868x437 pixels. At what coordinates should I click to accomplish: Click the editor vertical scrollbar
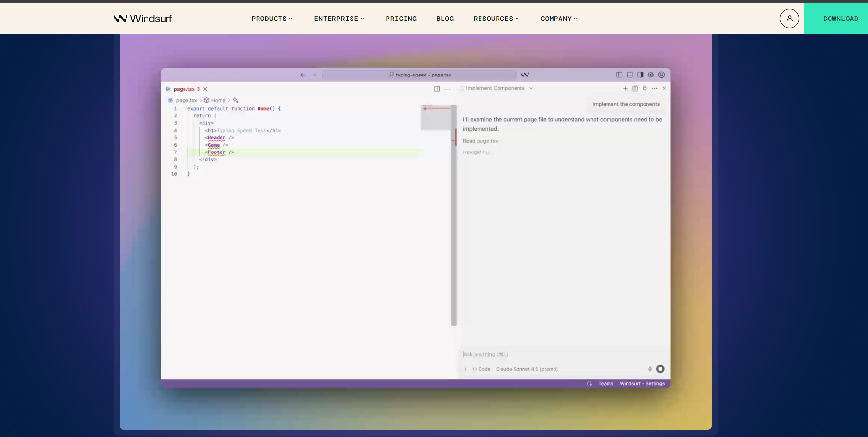pos(454,215)
